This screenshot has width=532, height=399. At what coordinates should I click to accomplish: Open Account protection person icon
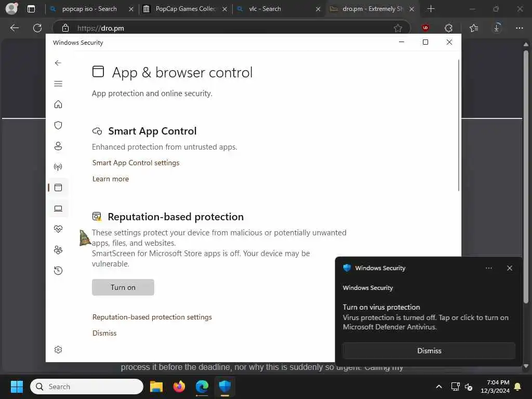(58, 146)
